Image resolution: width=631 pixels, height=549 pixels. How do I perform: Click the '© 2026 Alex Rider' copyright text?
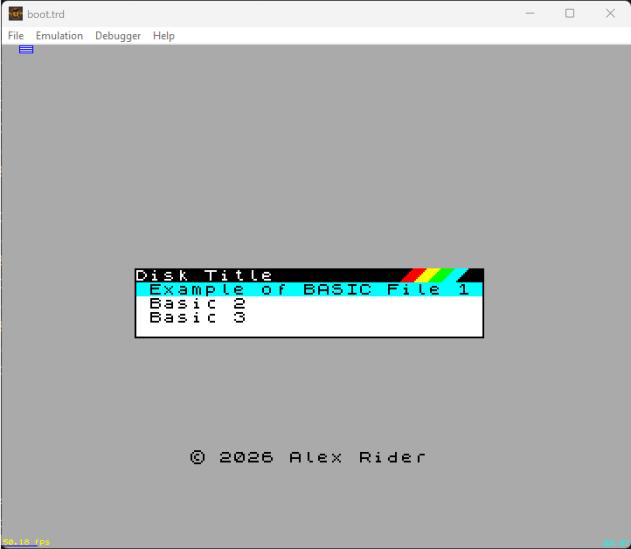308,457
